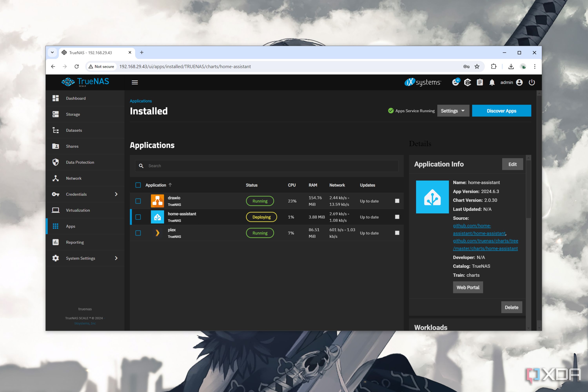
Task: Bookmark this page with the star icon
Action: [477, 66]
